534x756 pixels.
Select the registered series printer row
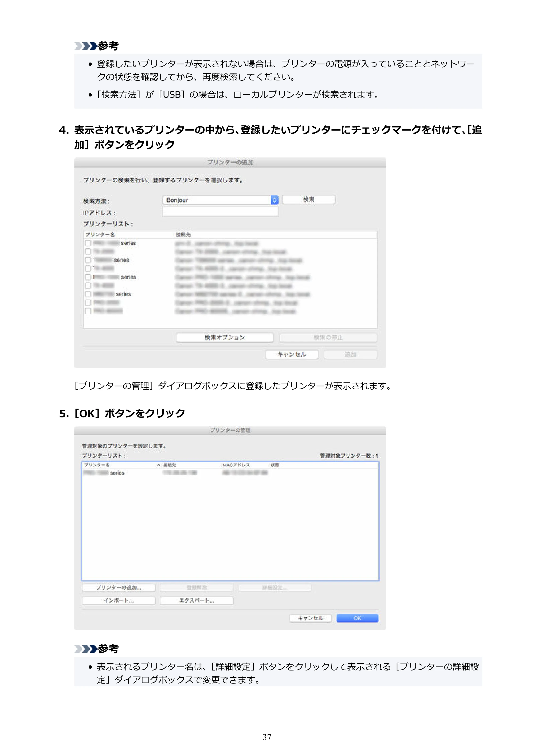tap(230, 473)
